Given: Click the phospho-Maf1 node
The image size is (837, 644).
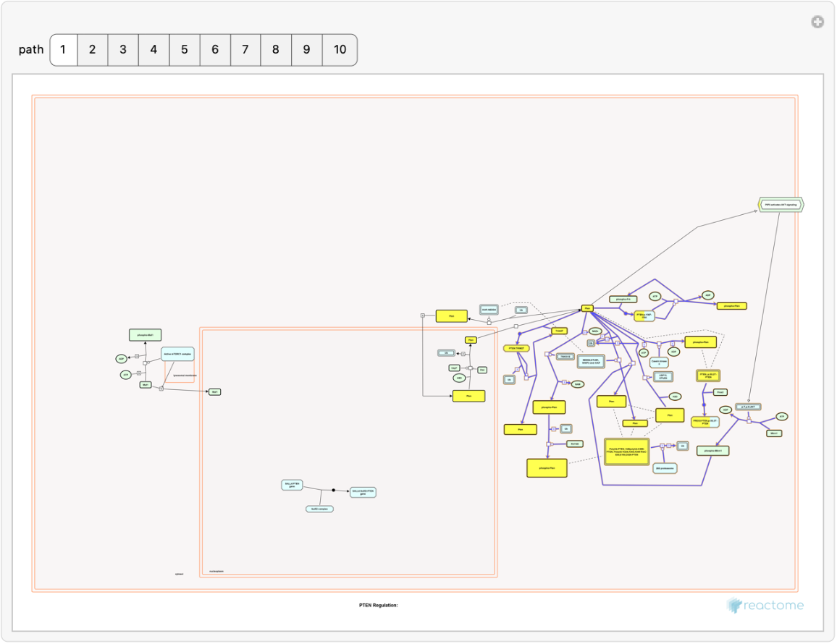Looking at the screenshot, I should click(146, 334).
